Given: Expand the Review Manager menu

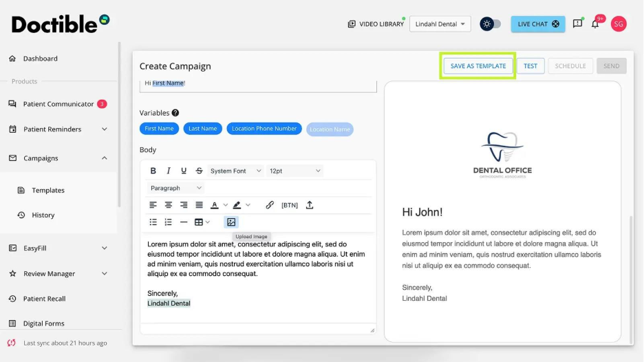Looking at the screenshot, I should pyautogui.click(x=105, y=274).
